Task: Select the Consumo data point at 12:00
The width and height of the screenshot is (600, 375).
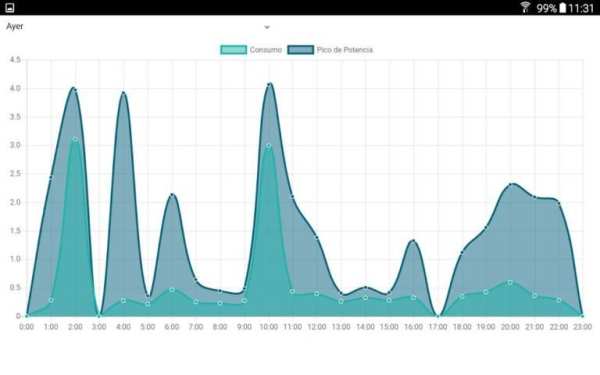Action: click(x=317, y=293)
